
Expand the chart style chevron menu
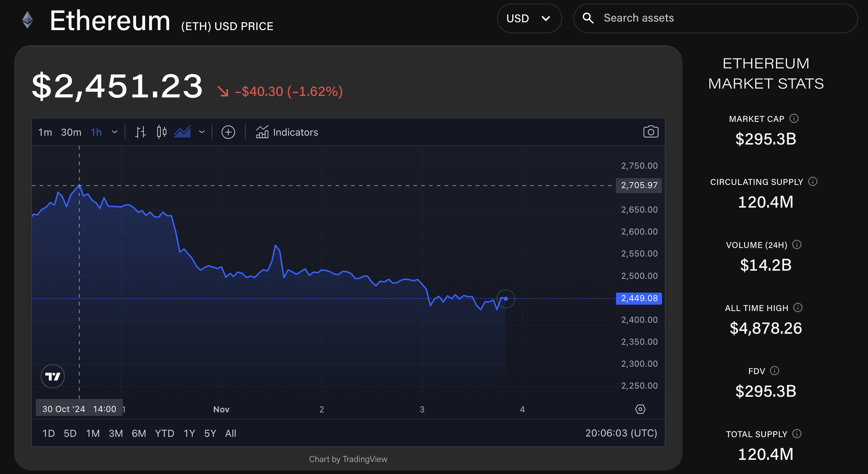coord(202,132)
